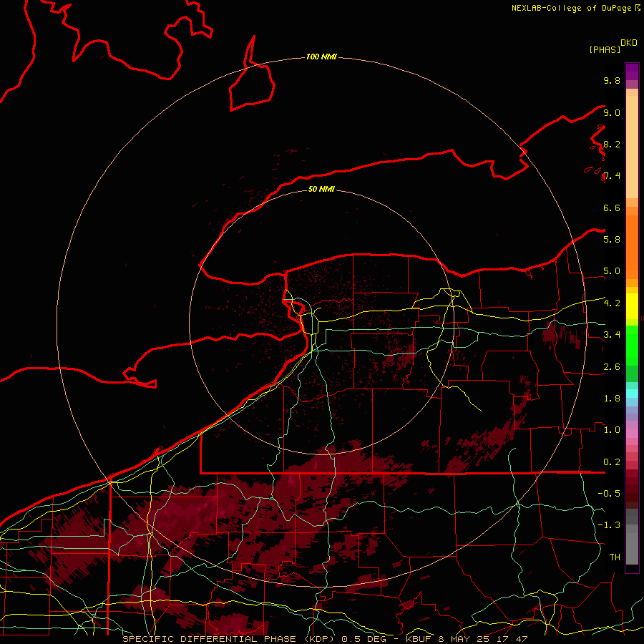The image size is (644, 644).
Task: Click the 5.0 scale value
Action: pyautogui.click(x=612, y=271)
